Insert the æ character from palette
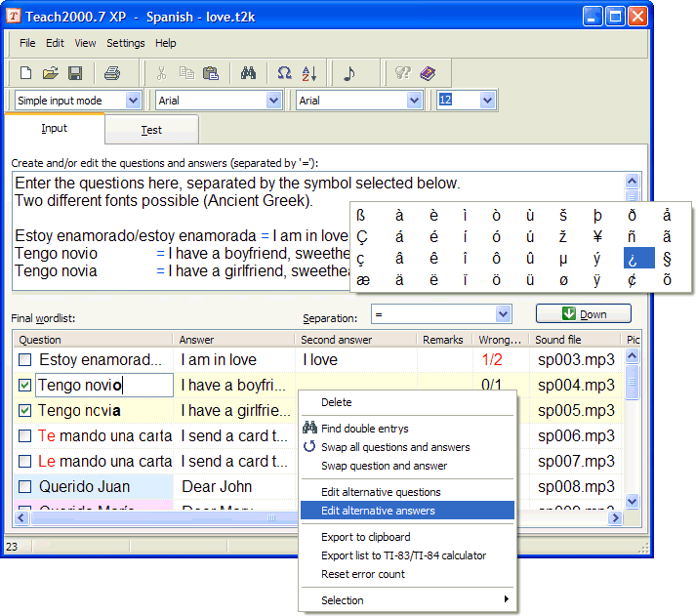Viewport: 696px width, 616px height. pyautogui.click(x=363, y=280)
